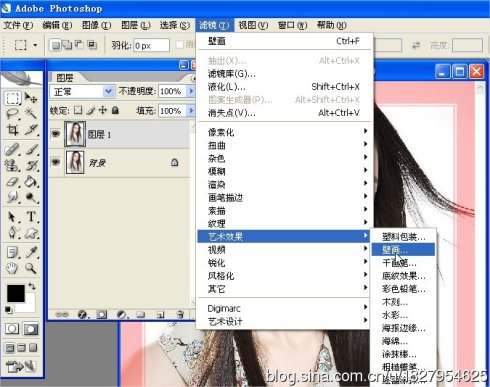Select the History Brush tool
Viewport: 490px width, 387px height.
point(31,166)
